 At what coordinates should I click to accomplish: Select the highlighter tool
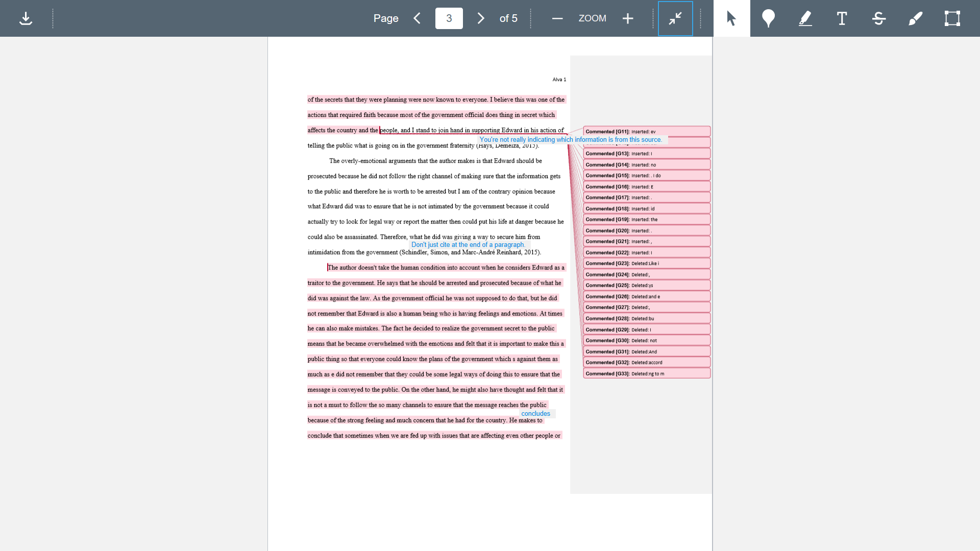(x=805, y=18)
